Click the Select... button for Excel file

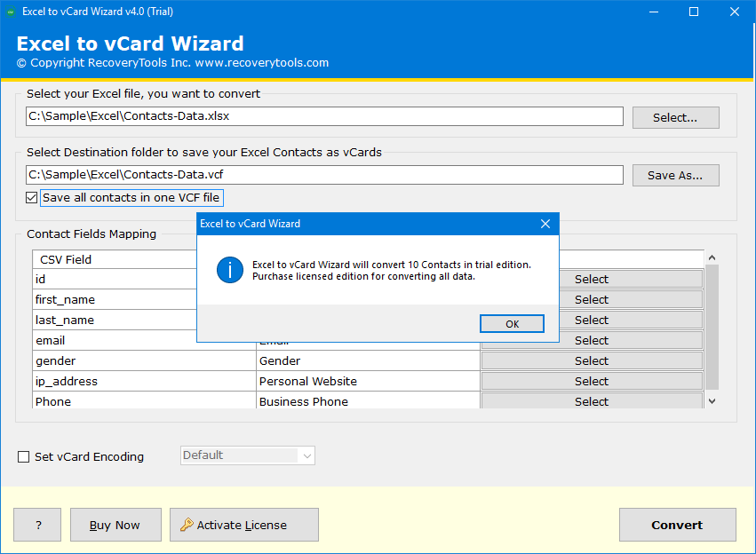click(x=675, y=117)
